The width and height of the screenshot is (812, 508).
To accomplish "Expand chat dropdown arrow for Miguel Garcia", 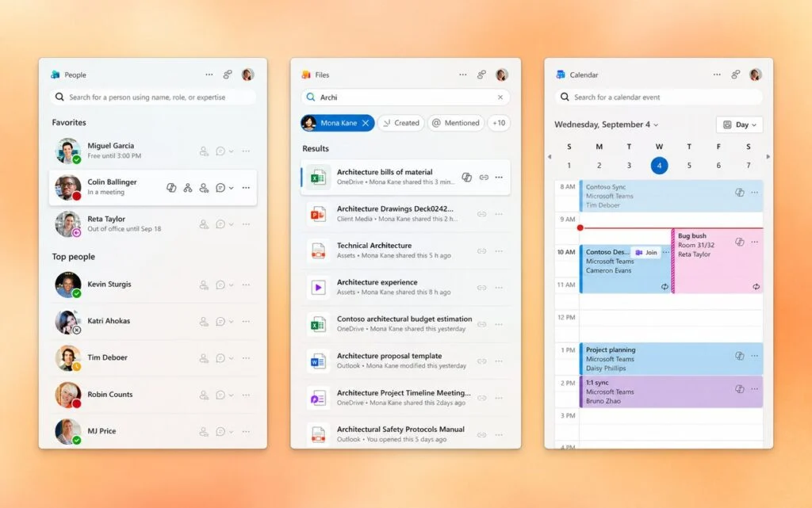I will (232, 151).
